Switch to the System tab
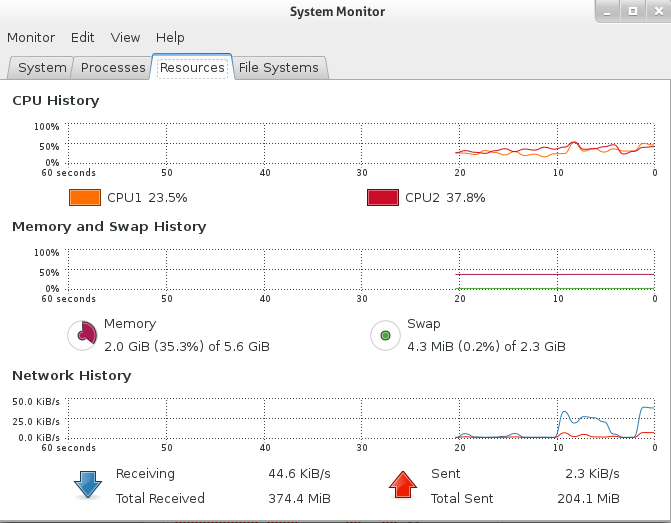671x523 pixels. coord(42,68)
